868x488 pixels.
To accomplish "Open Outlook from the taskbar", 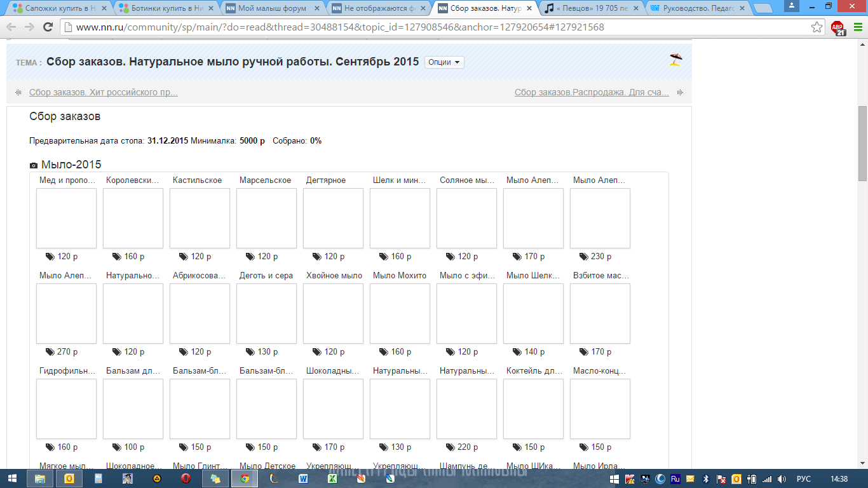I will (69, 478).
